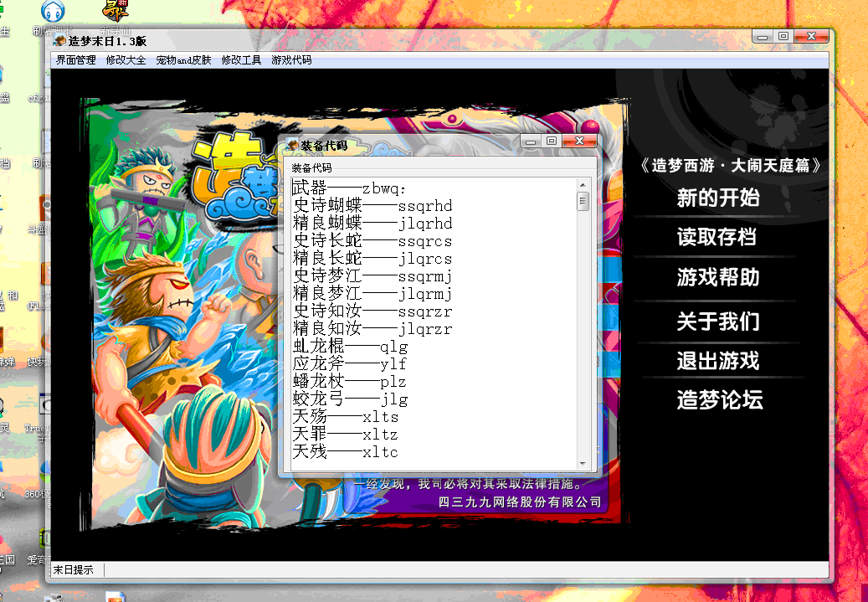Open 游戏帮助 game help
Image resolution: width=868 pixels, height=602 pixels.
tap(718, 277)
